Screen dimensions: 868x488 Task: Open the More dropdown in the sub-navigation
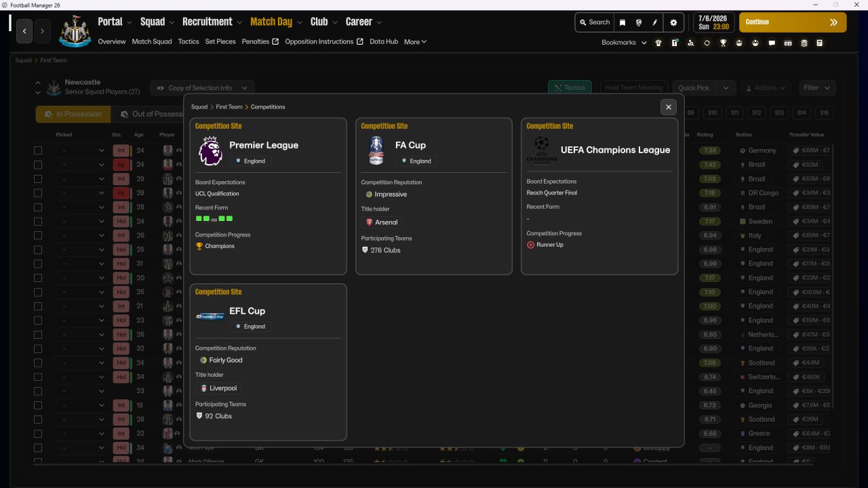(415, 42)
